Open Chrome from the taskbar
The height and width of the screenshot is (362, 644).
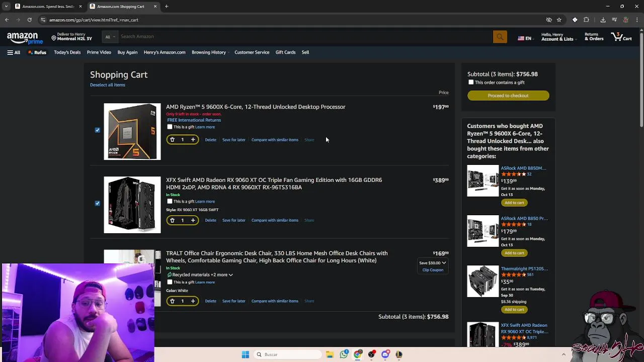point(358,354)
